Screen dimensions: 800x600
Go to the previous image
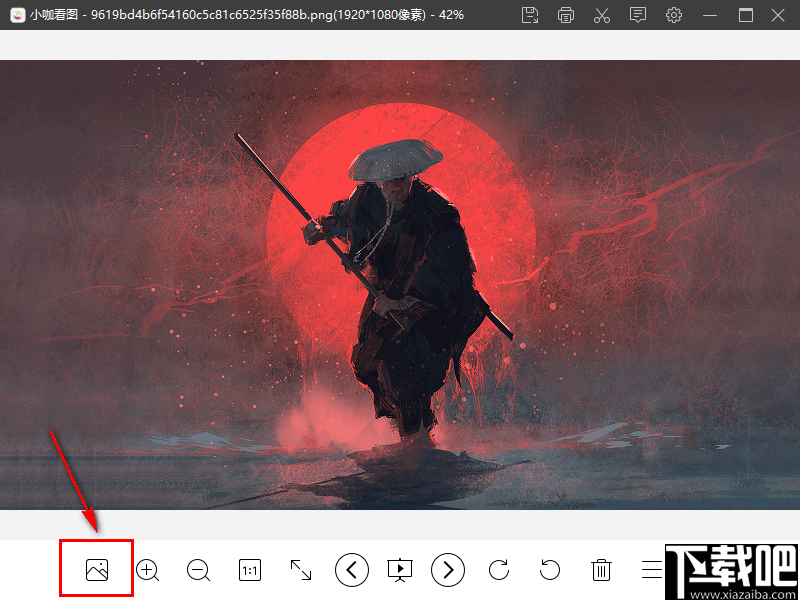pyautogui.click(x=352, y=569)
